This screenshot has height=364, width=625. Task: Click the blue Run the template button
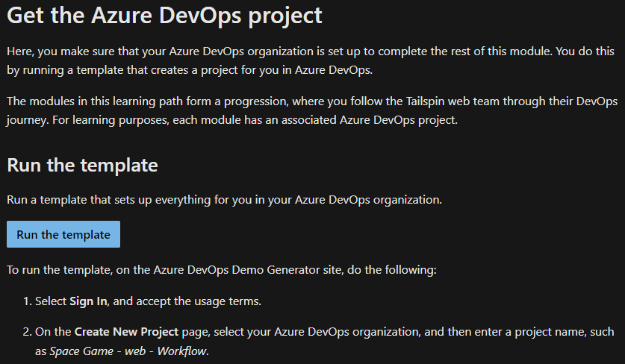(63, 234)
